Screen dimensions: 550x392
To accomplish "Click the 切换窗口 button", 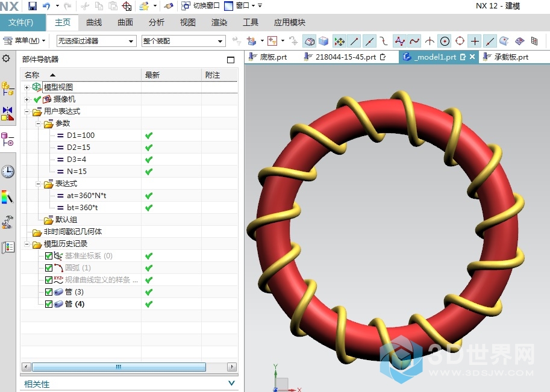I will coord(200,5).
